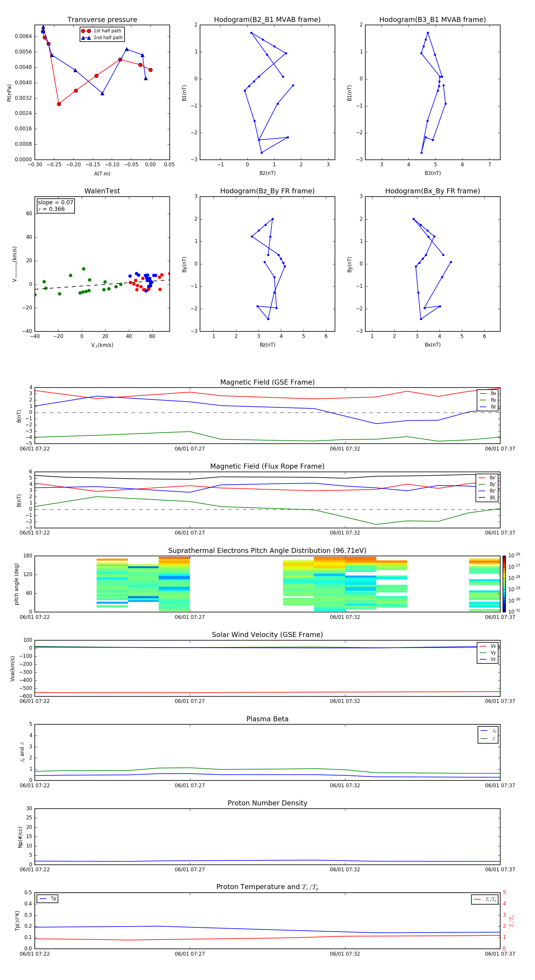Click the "Proton Temperature and Te/Tp" title
This screenshot has width=535, height=980.
pos(267,887)
